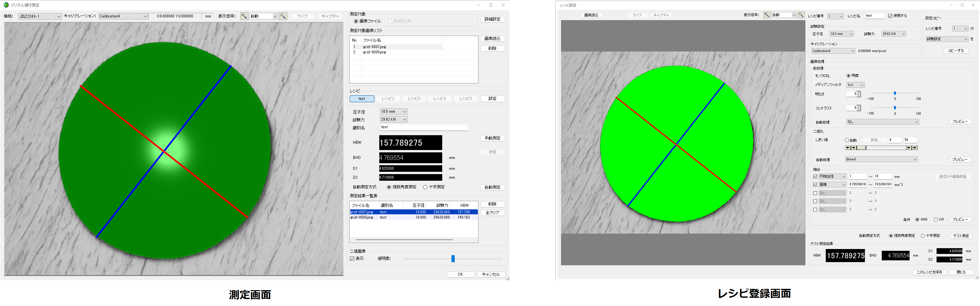Click the レシピ名 input field

875,16
